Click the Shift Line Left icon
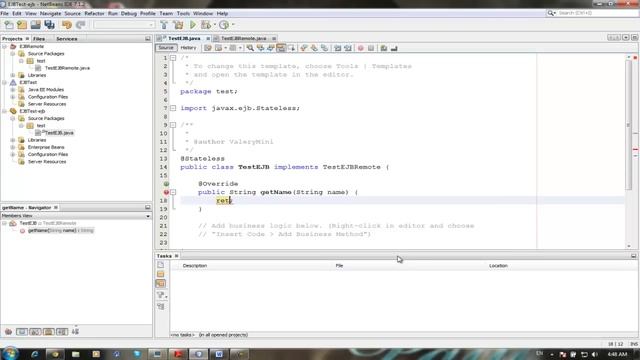Image resolution: width=640 pixels, height=360 pixels. (338, 48)
